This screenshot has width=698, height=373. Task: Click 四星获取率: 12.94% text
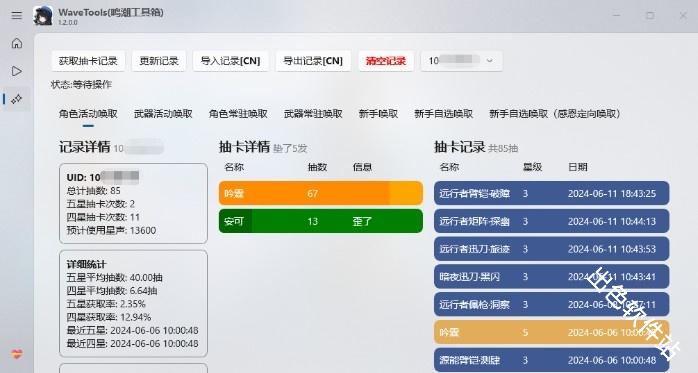pyautogui.click(x=109, y=317)
